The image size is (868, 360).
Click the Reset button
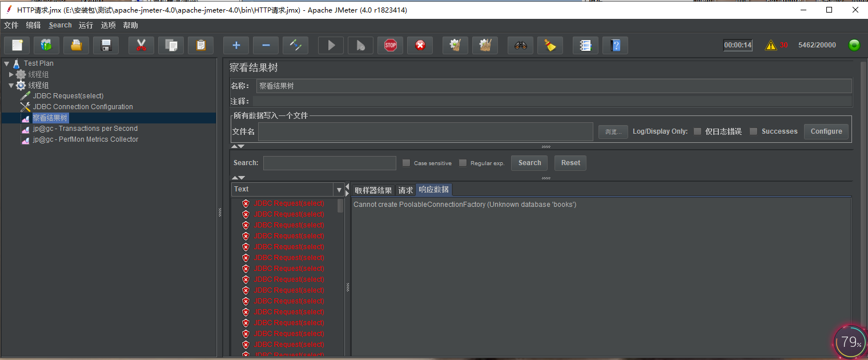(x=570, y=163)
